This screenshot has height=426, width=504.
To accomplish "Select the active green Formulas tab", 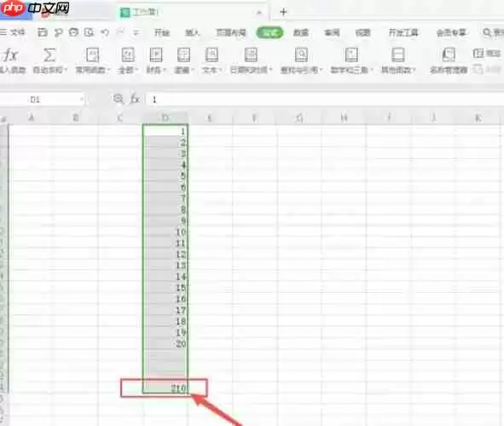I will [269, 32].
